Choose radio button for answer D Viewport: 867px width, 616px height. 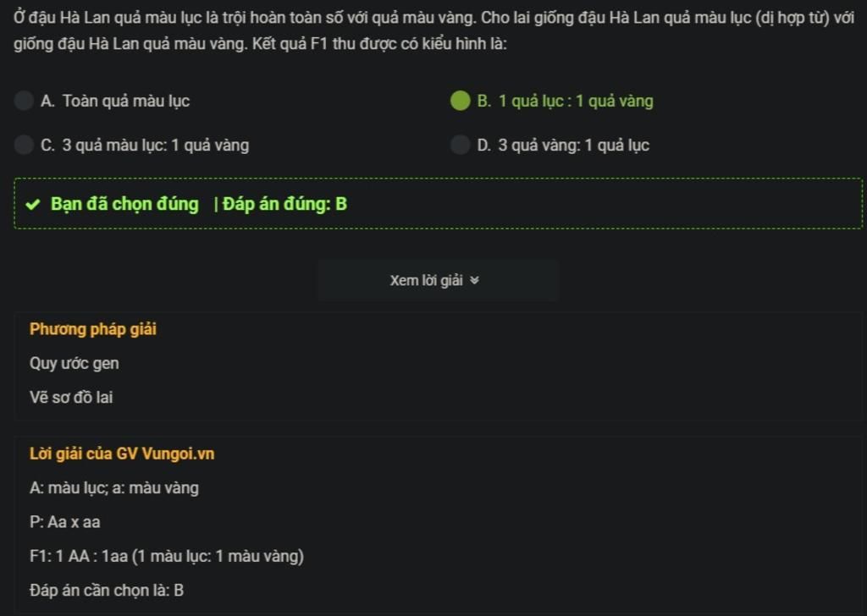[460, 145]
